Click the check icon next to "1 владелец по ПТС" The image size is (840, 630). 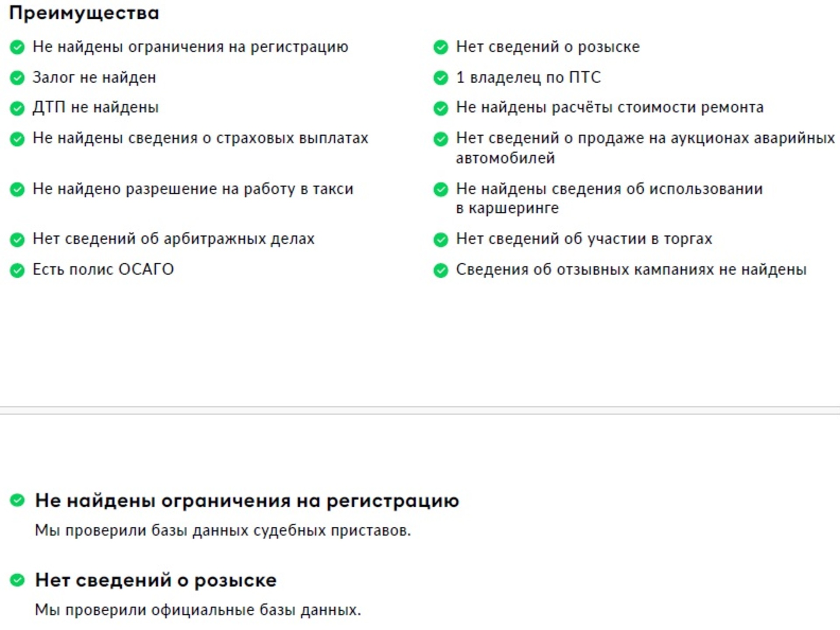click(441, 78)
